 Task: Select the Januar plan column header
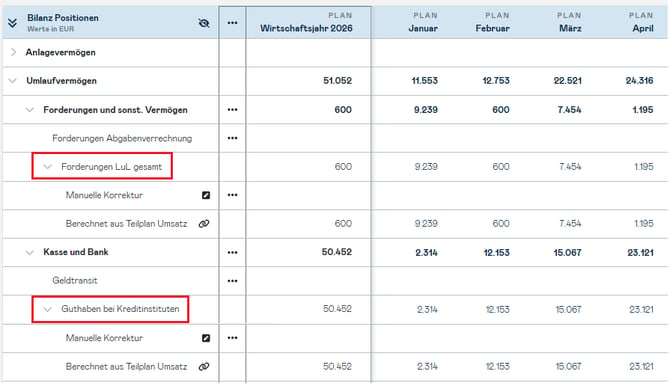coord(422,23)
